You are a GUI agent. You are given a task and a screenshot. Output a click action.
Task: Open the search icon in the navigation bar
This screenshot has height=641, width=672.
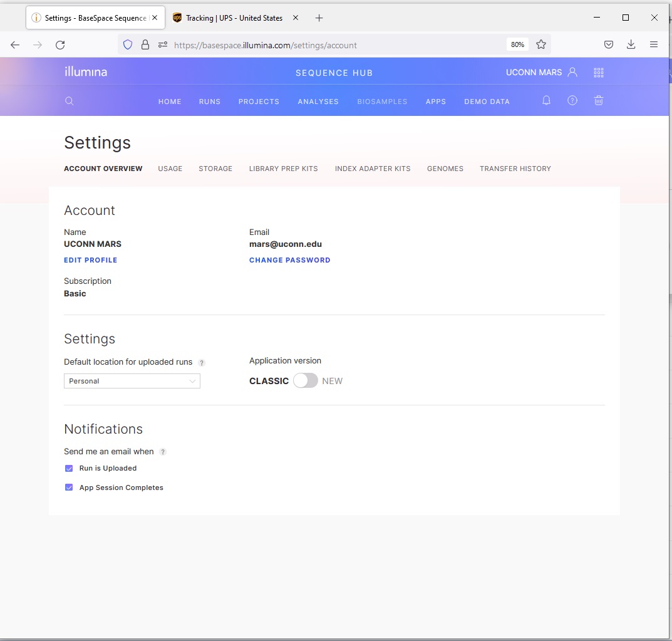tap(69, 101)
